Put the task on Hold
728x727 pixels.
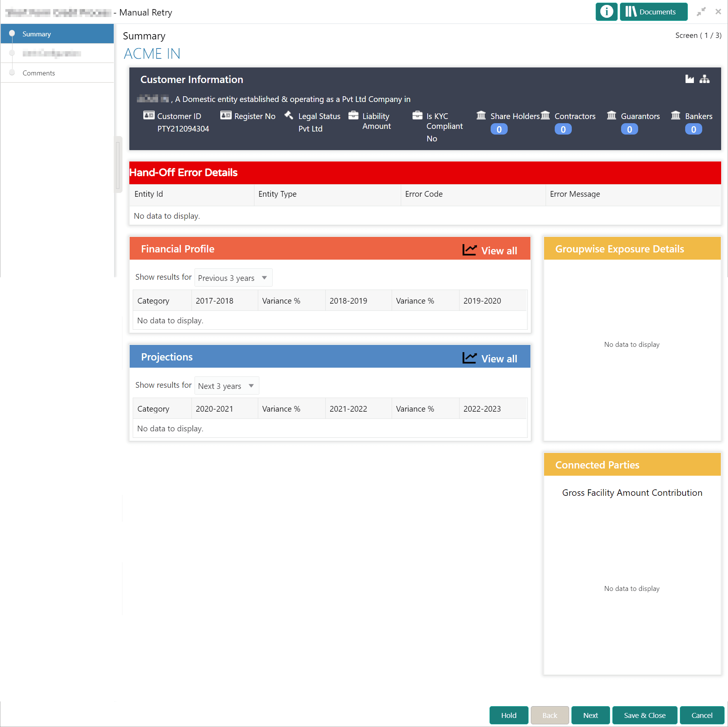pyautogui.click(x=508, y=715)
